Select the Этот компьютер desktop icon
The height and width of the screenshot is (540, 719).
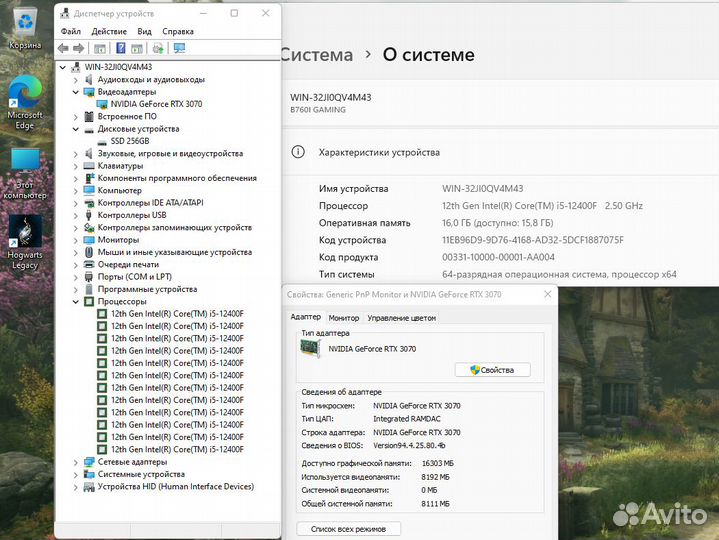tap(25, 174)
